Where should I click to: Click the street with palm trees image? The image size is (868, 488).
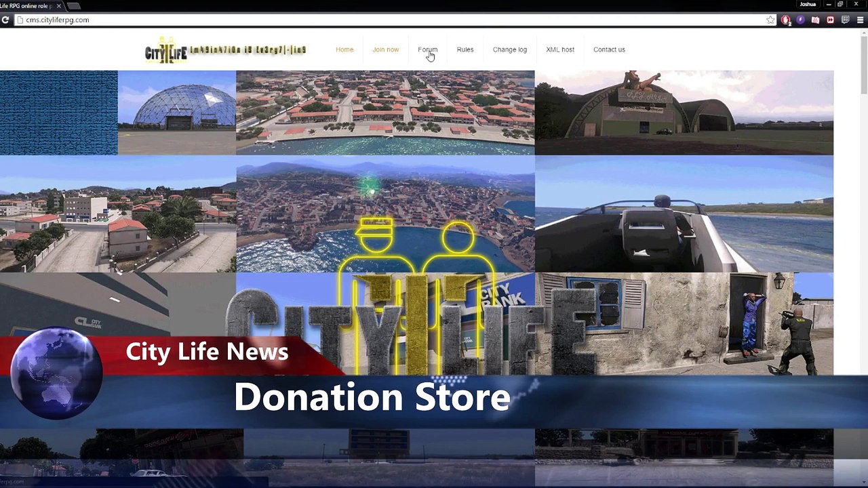[x=118, y=214]
